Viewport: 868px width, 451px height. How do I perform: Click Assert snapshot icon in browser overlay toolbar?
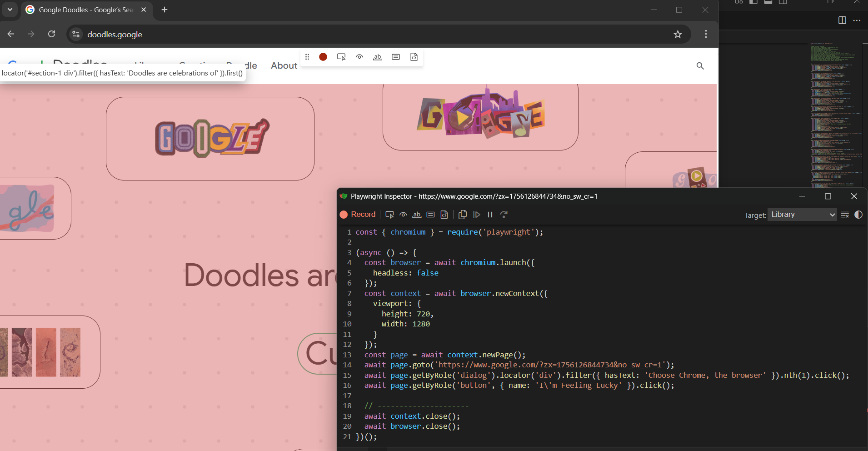[x=414, y=57]
